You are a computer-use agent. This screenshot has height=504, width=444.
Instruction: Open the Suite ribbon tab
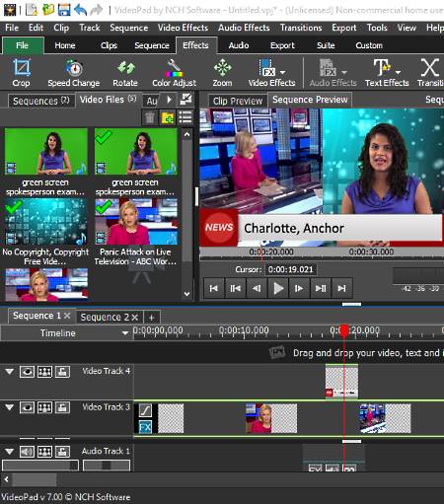point(326,45)
